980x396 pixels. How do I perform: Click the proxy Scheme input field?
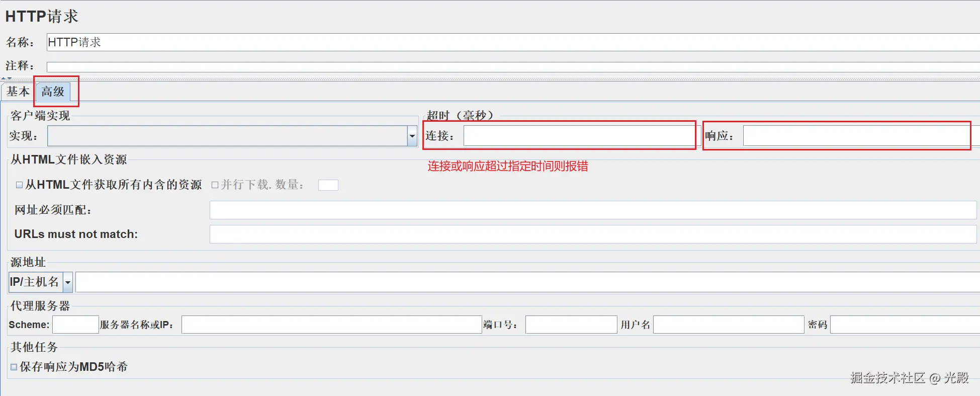point(75,325)
